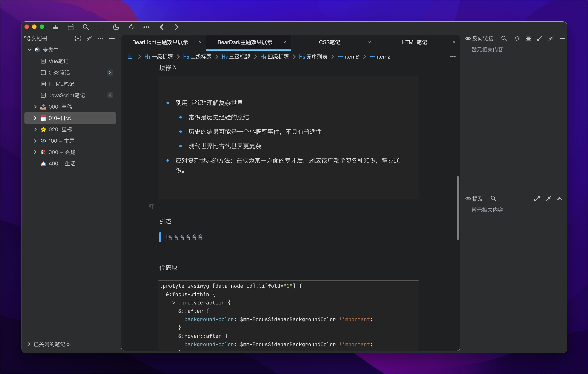Collapse the 麦先生 notebook
Viewport: 588px width, 374px height.
point(29,50)
